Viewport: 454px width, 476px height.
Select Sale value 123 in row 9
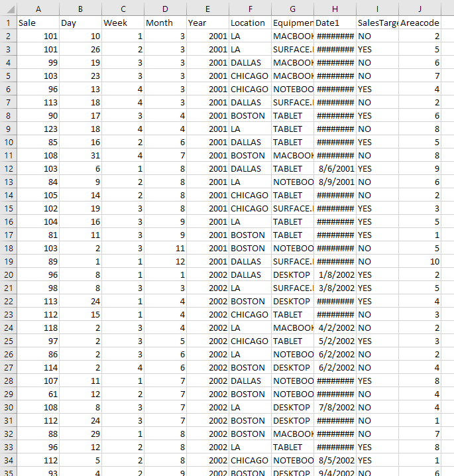point(38,129)
